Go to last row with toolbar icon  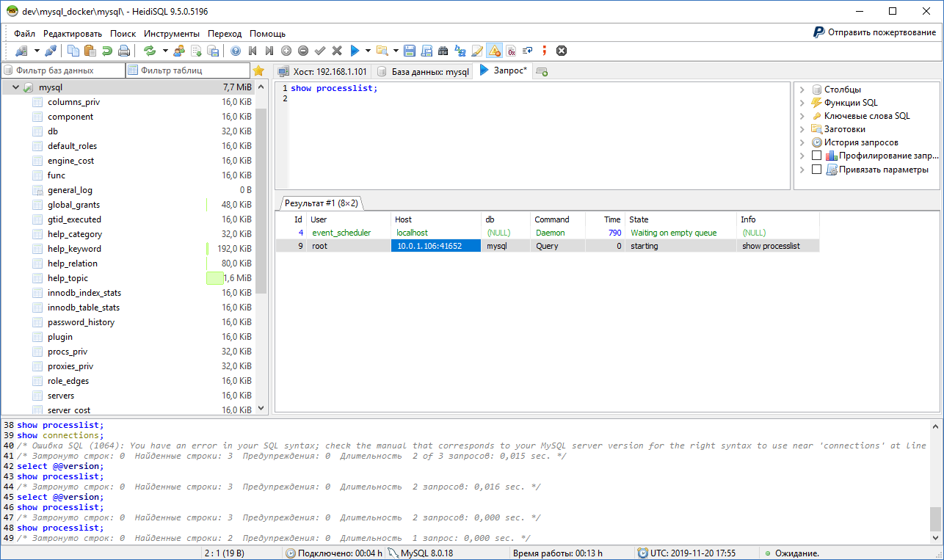[269, 51]
